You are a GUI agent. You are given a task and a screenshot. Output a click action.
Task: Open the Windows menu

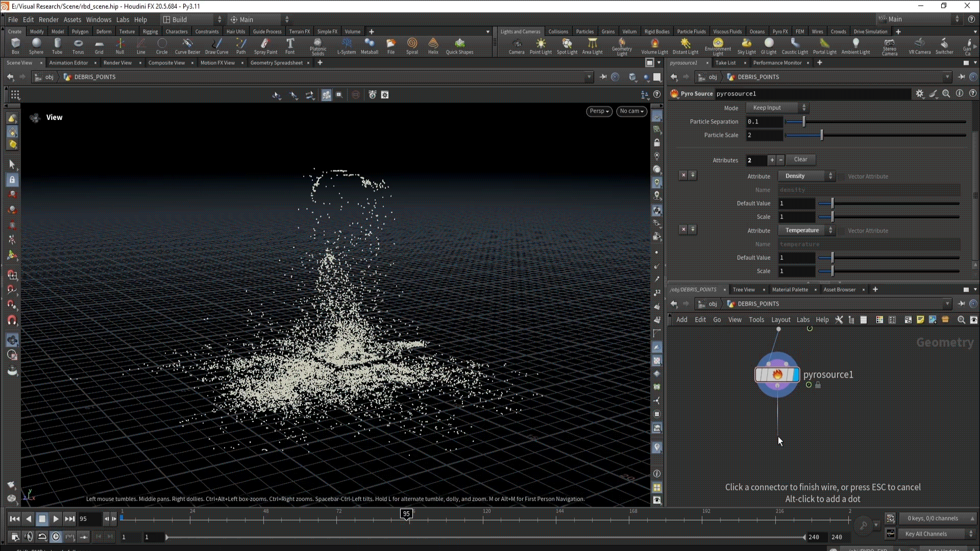[99, 19]
